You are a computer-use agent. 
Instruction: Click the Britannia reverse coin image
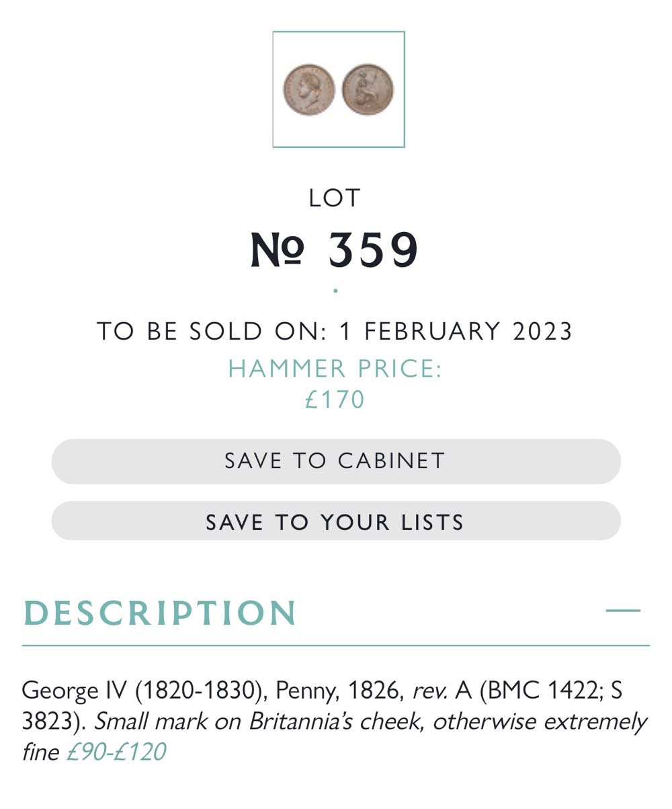368,89
